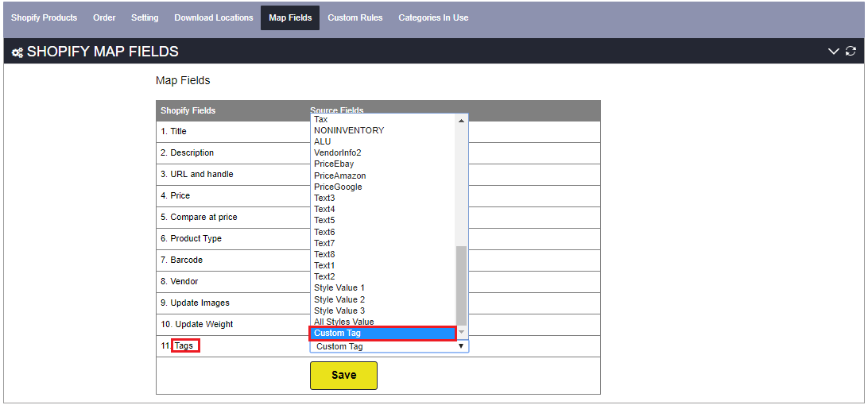Open the Setting tab
868x405 pixels.
(145, 17)
